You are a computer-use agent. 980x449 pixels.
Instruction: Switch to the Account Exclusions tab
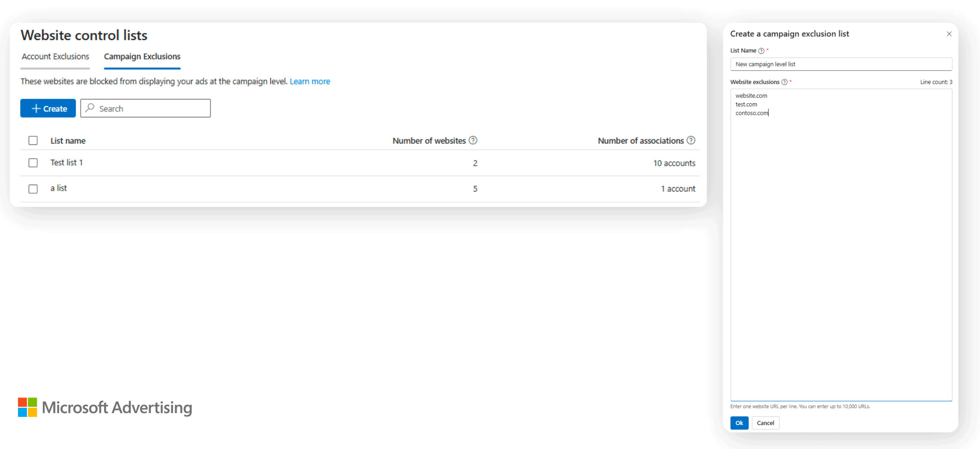[x=55, y=57]
